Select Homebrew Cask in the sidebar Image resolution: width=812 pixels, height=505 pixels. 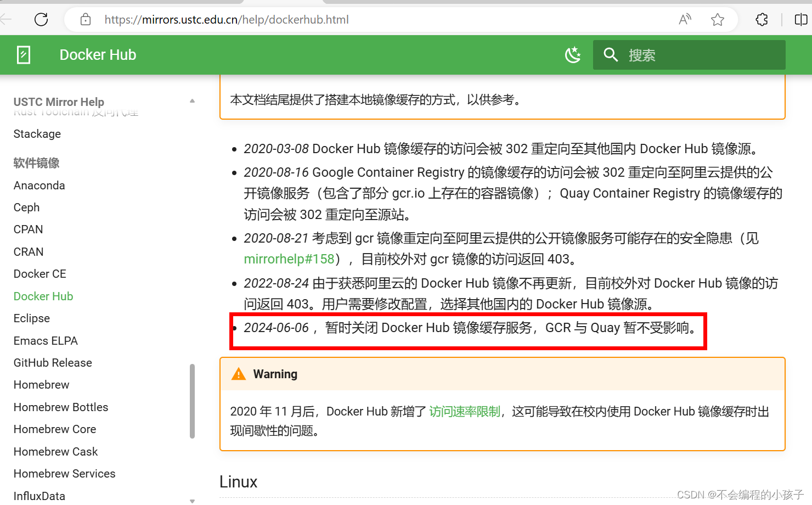click(x=55, y=451)
